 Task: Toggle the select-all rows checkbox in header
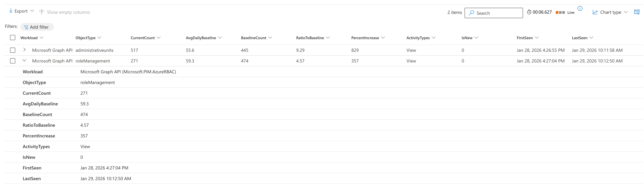[13, 38]
